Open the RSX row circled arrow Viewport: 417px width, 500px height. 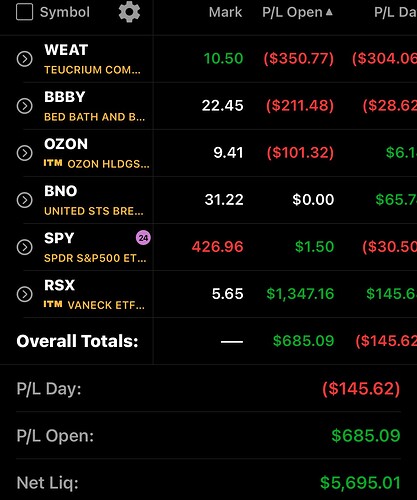(x=25, y=294)
